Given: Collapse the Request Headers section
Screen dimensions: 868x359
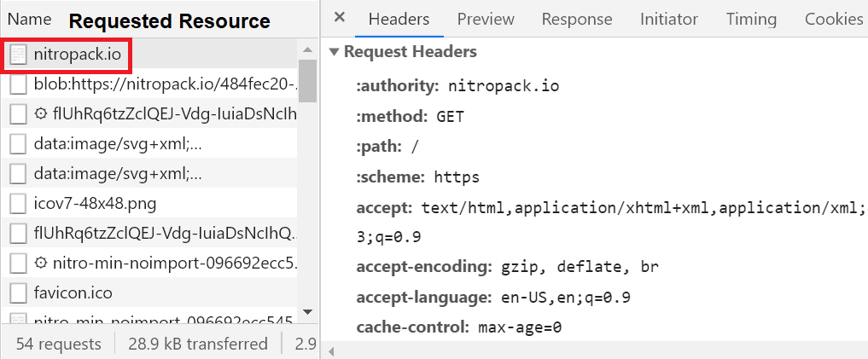Looking at the screenshot, I should click(333, 52).
